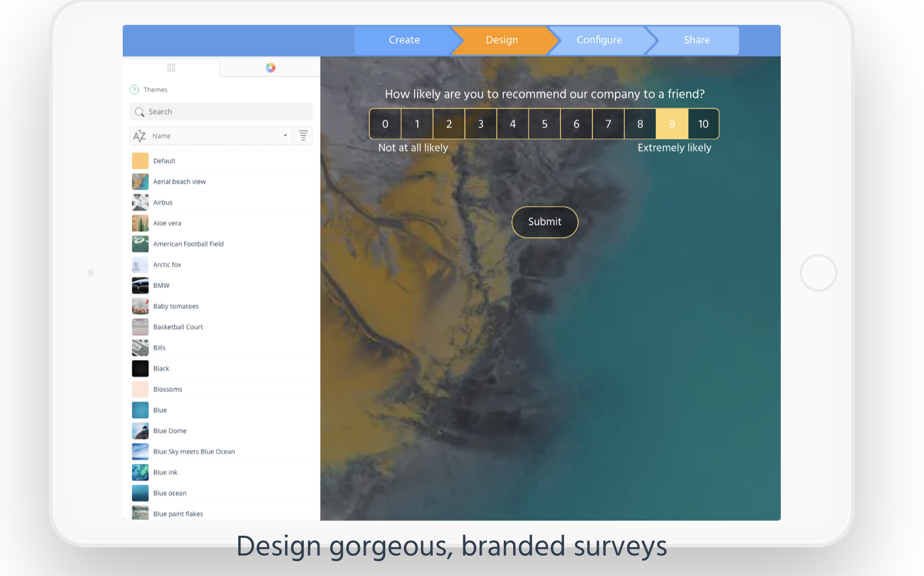The height and width of the screenshot is (576, 924).
Task: Go to the Configure step
Action: 599,40
